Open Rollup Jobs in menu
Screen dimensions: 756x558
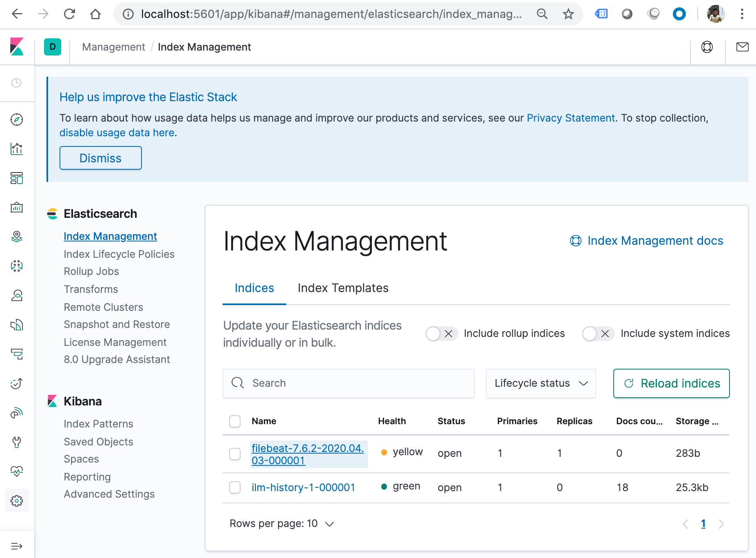pos(91,272)
